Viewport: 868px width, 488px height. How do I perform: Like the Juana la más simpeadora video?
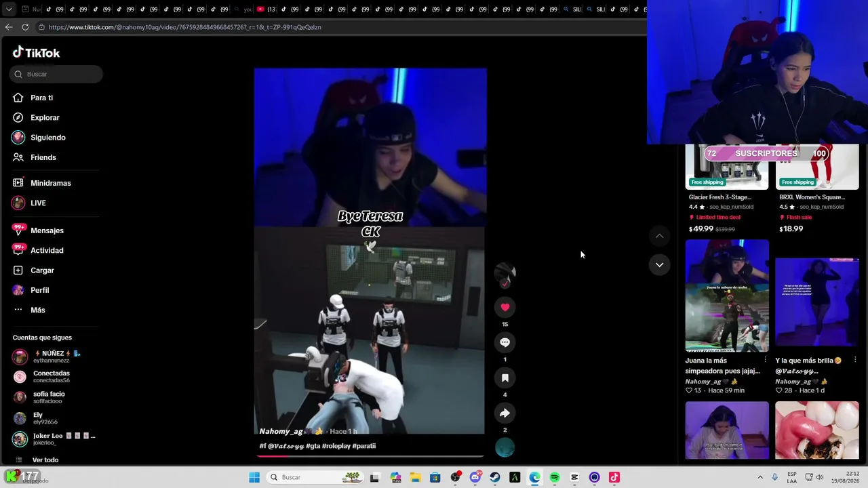[x=689, y=390]
